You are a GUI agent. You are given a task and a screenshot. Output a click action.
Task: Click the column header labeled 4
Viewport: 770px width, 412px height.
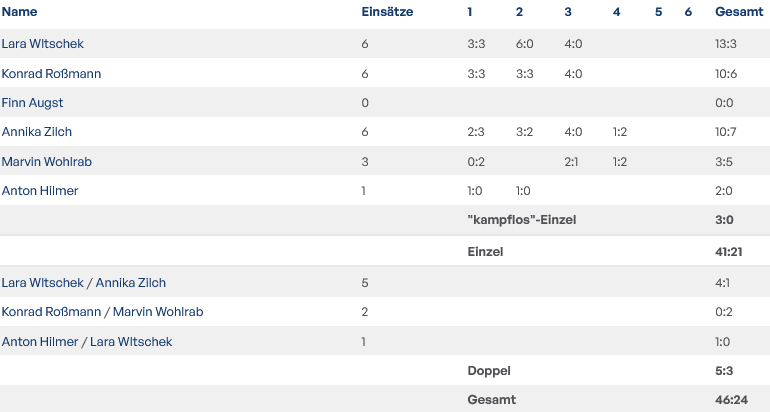pos(617,12)
